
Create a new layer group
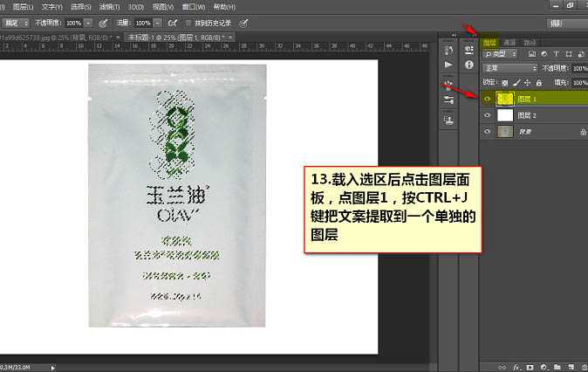[555, 366]
